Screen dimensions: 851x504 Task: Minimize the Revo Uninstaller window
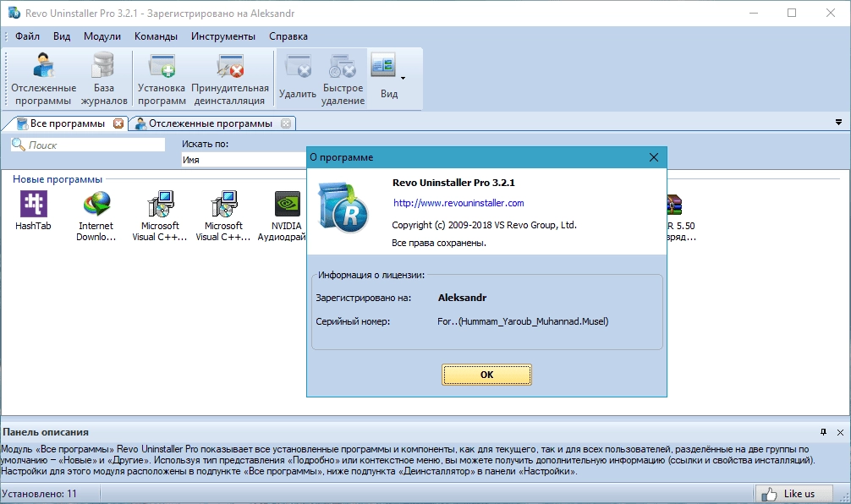tap(754, 13)
